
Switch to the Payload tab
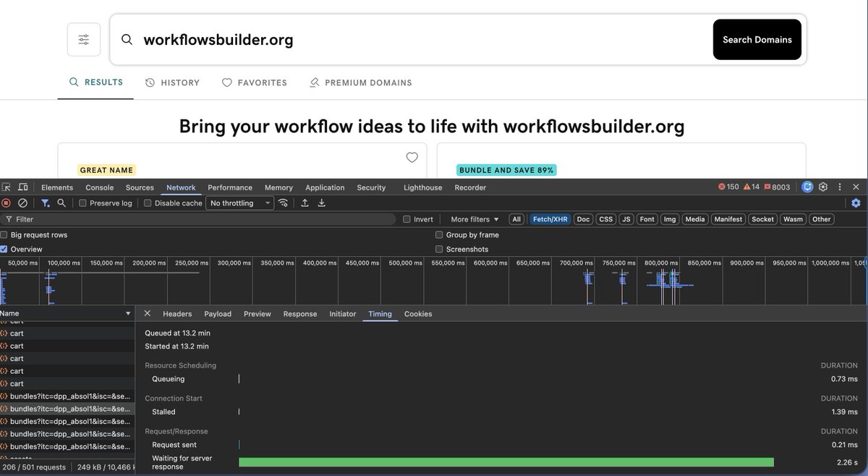coord(218,314)
